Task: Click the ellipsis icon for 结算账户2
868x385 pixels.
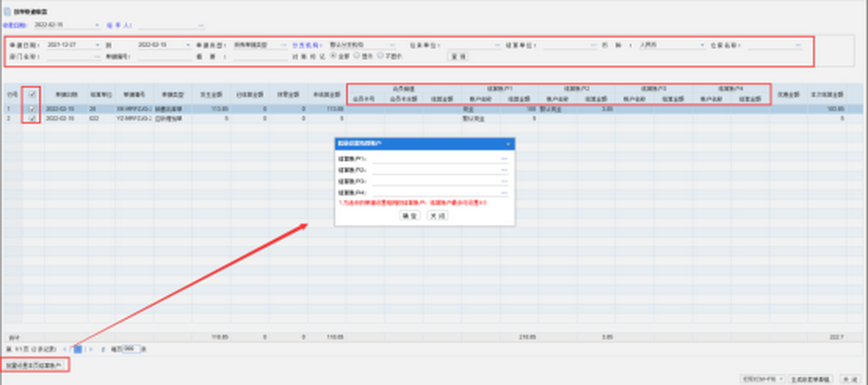Action: click(x=504, y=171)
